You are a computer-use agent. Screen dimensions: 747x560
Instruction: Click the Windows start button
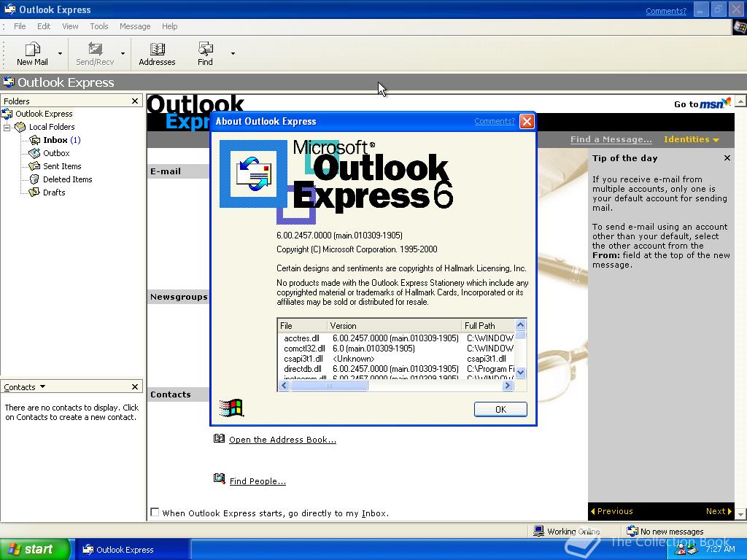click(x=35, y=549)
